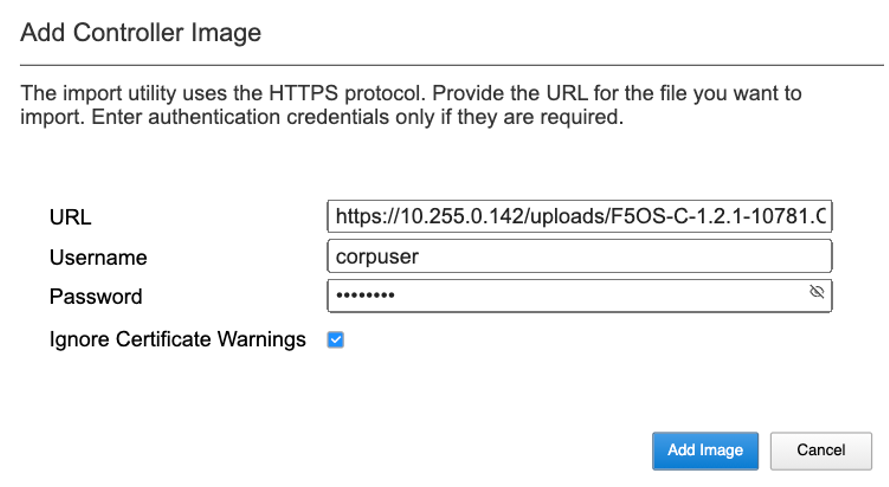Cancel the Add Controller Image dialog
This screenshot has height=487, width=889.
pyautogui.click(x=820, y=451)
